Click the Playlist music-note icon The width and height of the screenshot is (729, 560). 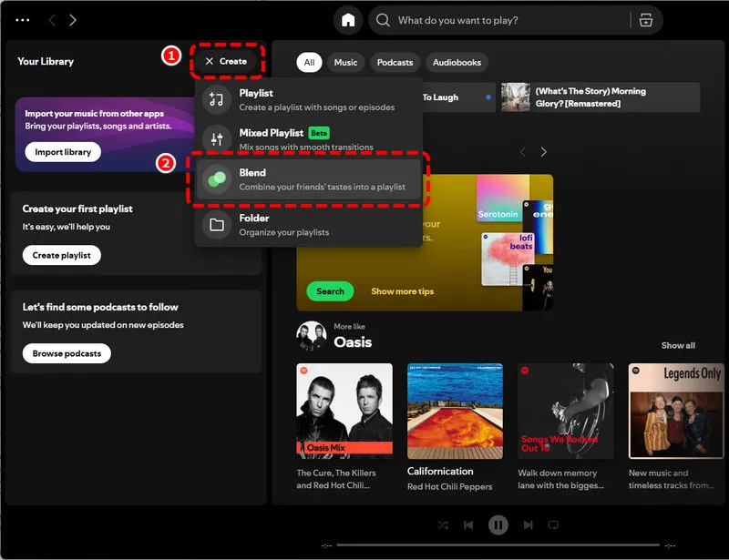point(216,99)
